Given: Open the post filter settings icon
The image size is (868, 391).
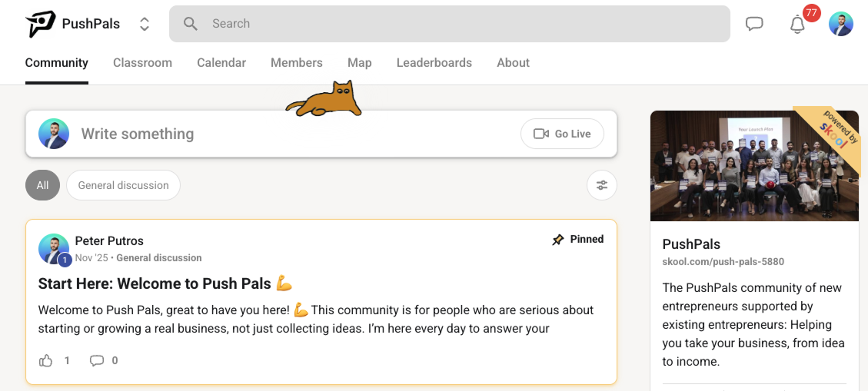Looking at the screenshot, I should pos(602,185).
